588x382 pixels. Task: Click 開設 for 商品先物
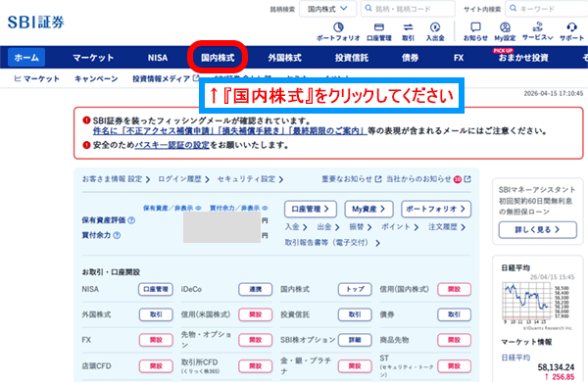454,340
